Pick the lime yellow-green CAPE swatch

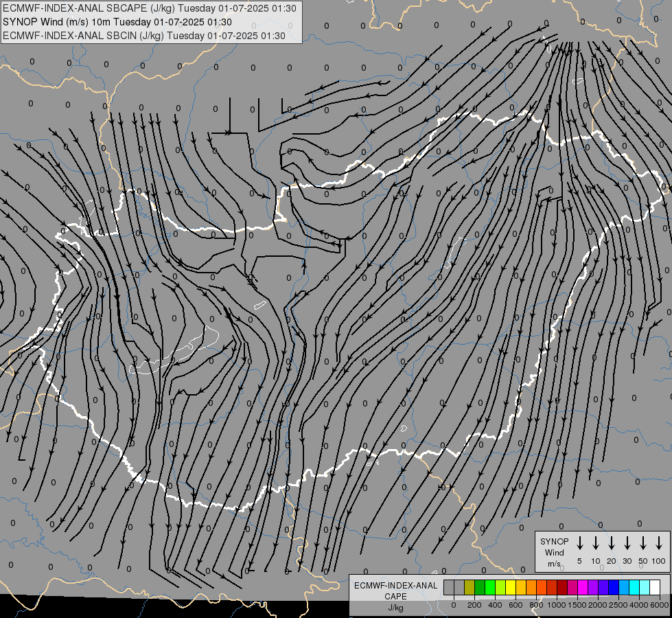click(500, 587)
